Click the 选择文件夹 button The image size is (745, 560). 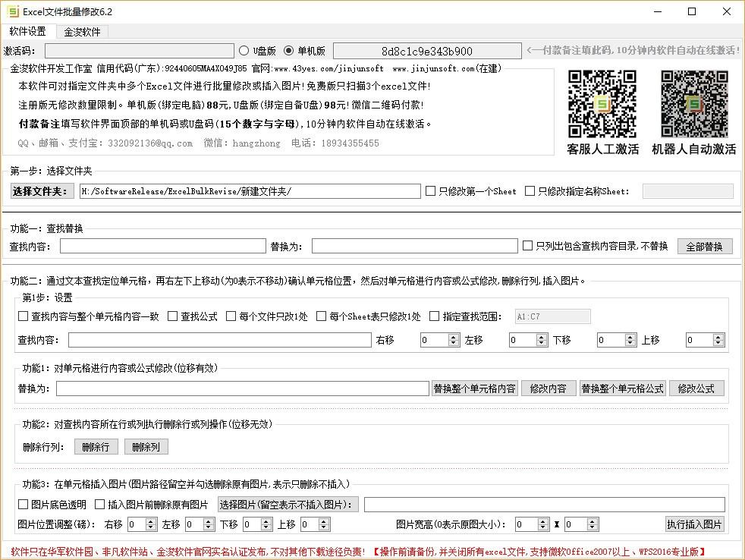pos(42,191)
